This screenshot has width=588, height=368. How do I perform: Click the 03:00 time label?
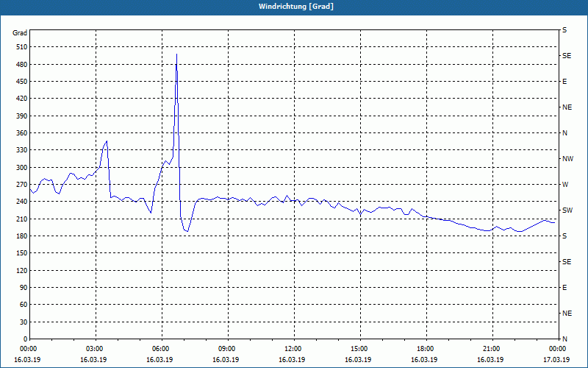click(x=94, y=349)
